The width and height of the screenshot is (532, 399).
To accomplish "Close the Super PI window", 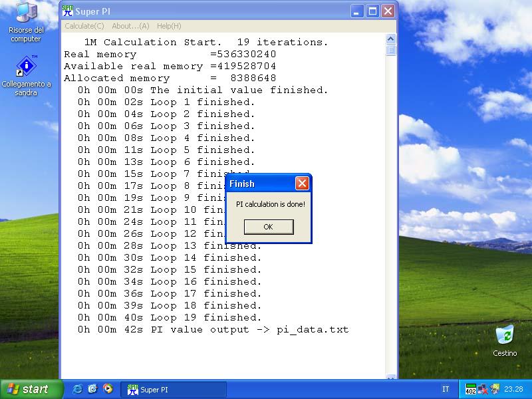I will click(x=388, y=11).
